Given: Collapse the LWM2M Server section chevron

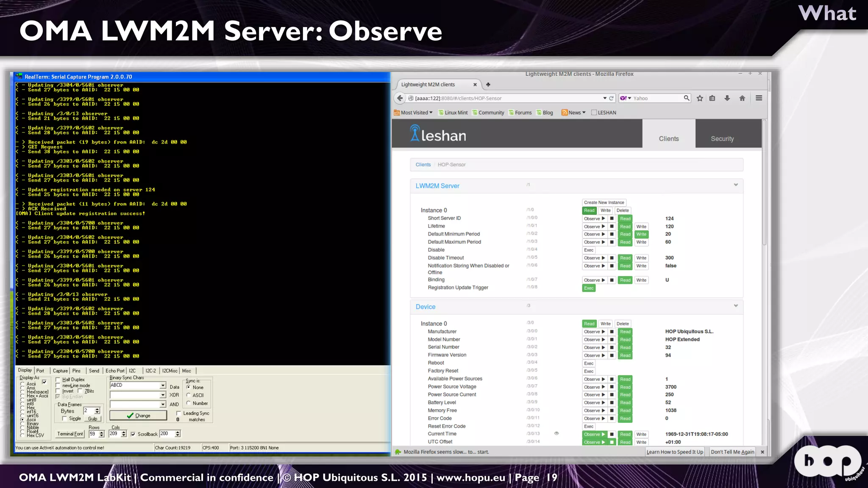Looking at the screenshot, I should tap(736, 185).
